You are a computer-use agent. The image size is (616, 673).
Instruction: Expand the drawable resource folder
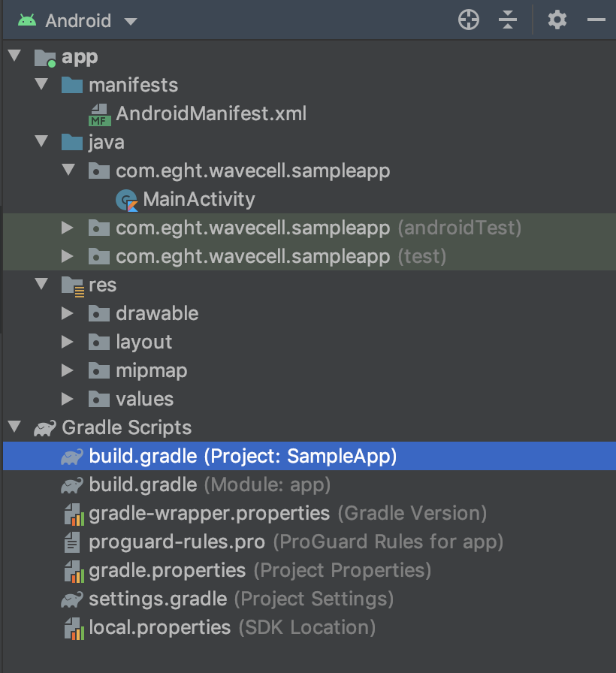[x=68, y=313]
